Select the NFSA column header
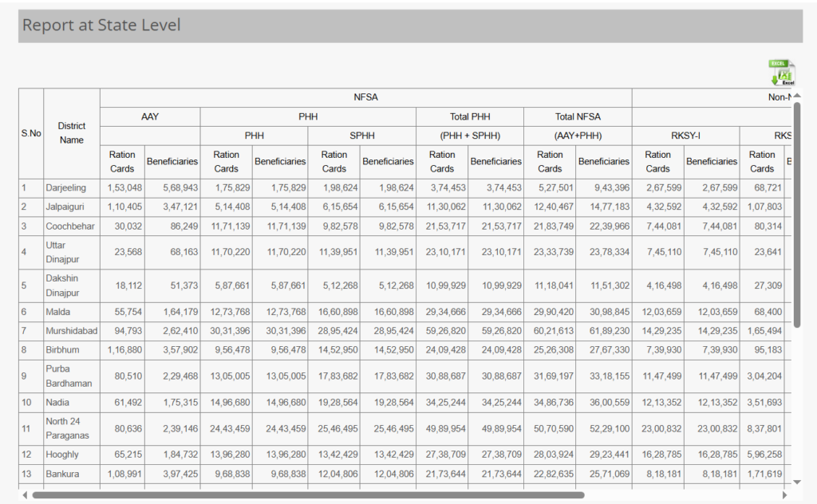The height and width of the screenshot is (504, 817). tap(365, 96)
